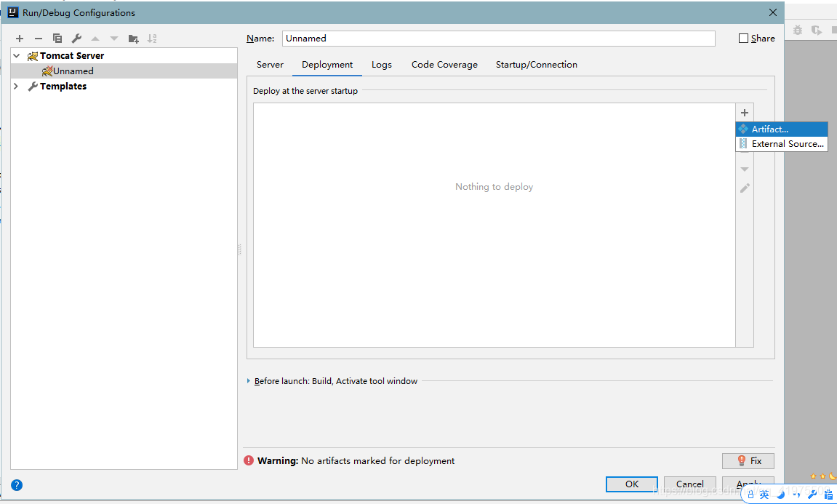Switch to the Deployment tab
The width and height of the screenshot is (837, 504).
[x=327, y=65]
